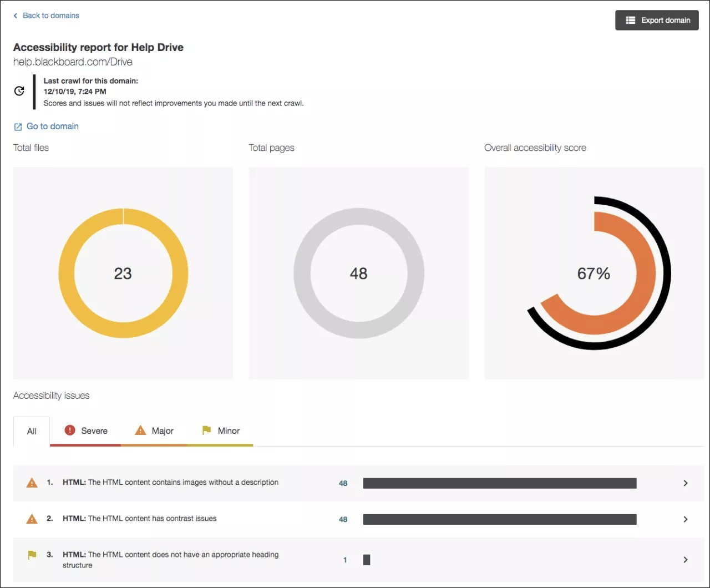Click flag icon beside heading structure issue

32,555
